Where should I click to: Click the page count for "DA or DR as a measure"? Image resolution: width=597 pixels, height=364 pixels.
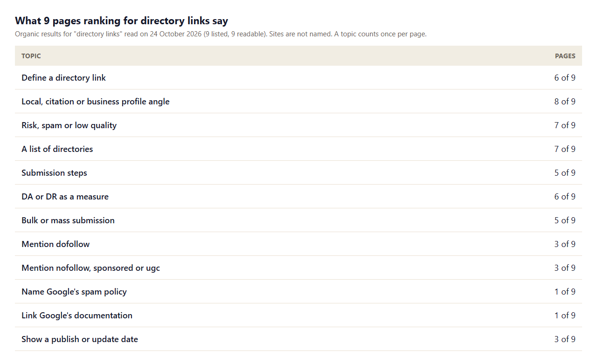coord(565,197)
